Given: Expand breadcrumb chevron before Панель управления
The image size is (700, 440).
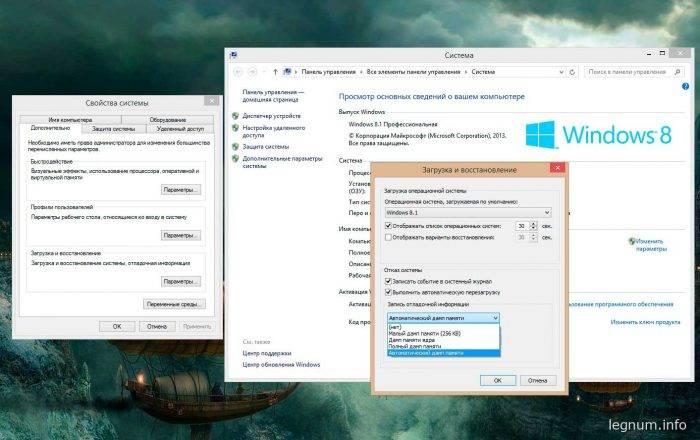Looking at the screenshot, I should coord(296,72).
